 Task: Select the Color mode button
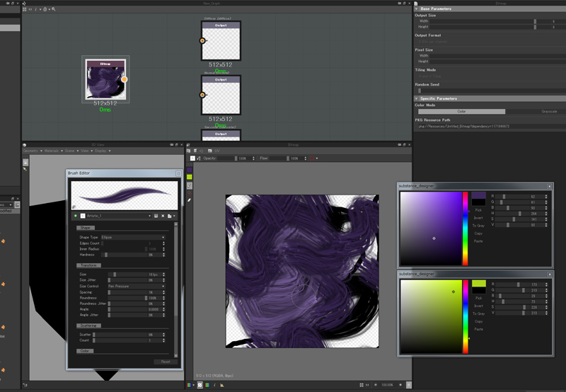coord(462,112)
